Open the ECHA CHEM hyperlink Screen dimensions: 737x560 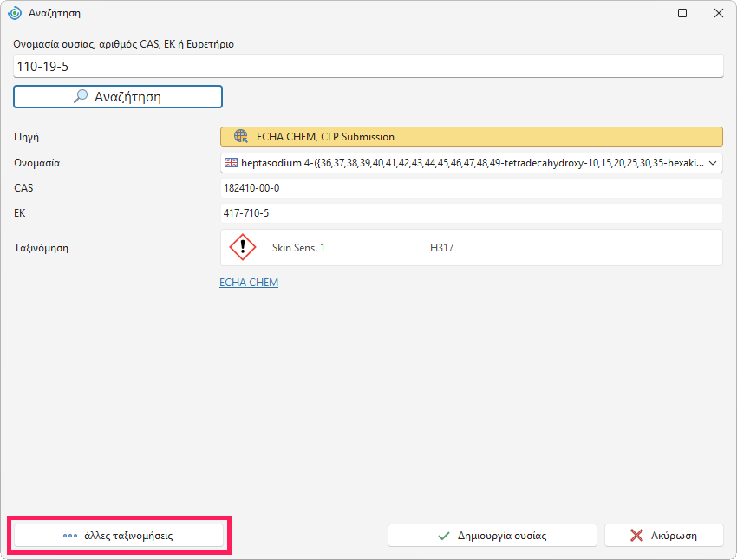tap(249, 283)
